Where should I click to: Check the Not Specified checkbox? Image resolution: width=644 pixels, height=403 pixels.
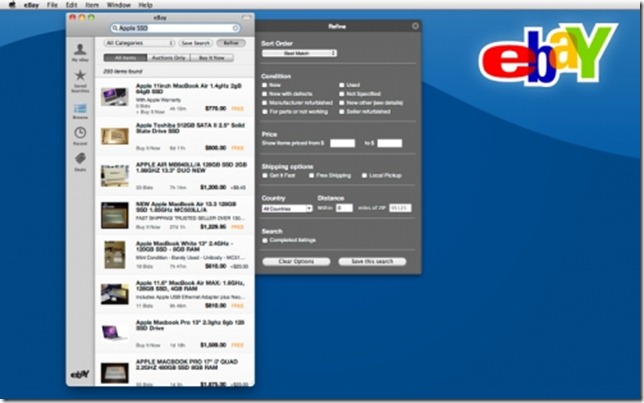pos(342,94)
